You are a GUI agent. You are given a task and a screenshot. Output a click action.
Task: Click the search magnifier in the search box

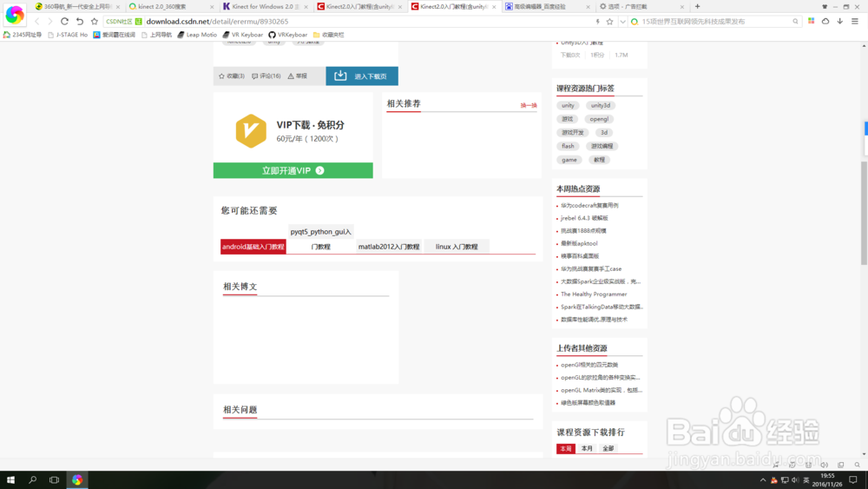pos(795,22)
